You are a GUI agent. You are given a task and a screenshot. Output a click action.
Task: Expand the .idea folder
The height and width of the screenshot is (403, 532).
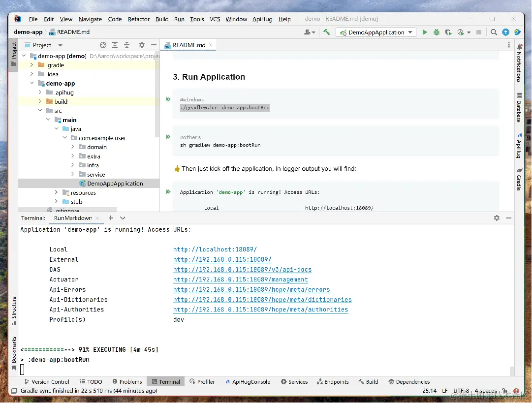point(31,74)
